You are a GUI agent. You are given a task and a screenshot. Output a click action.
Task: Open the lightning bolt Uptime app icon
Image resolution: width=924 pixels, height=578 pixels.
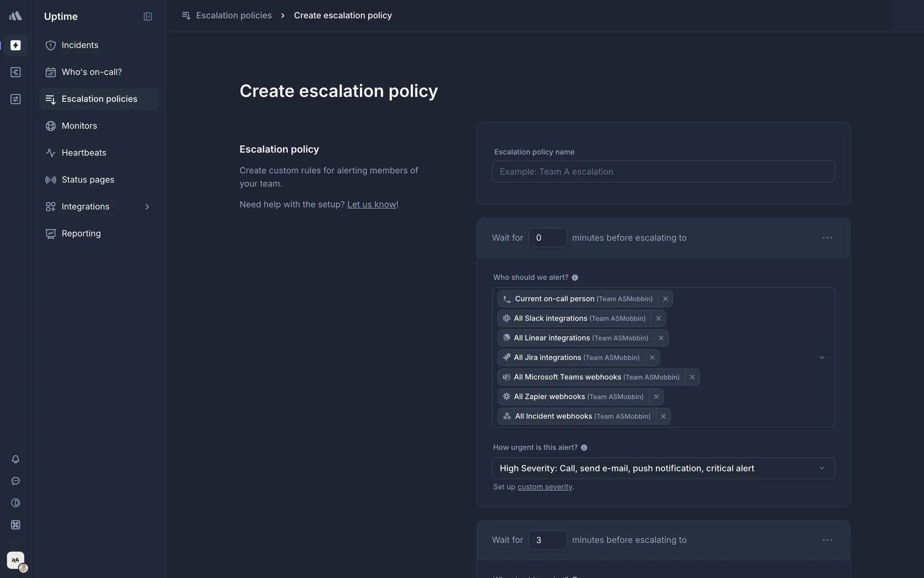pyautogui.click(x=15, y=45)
